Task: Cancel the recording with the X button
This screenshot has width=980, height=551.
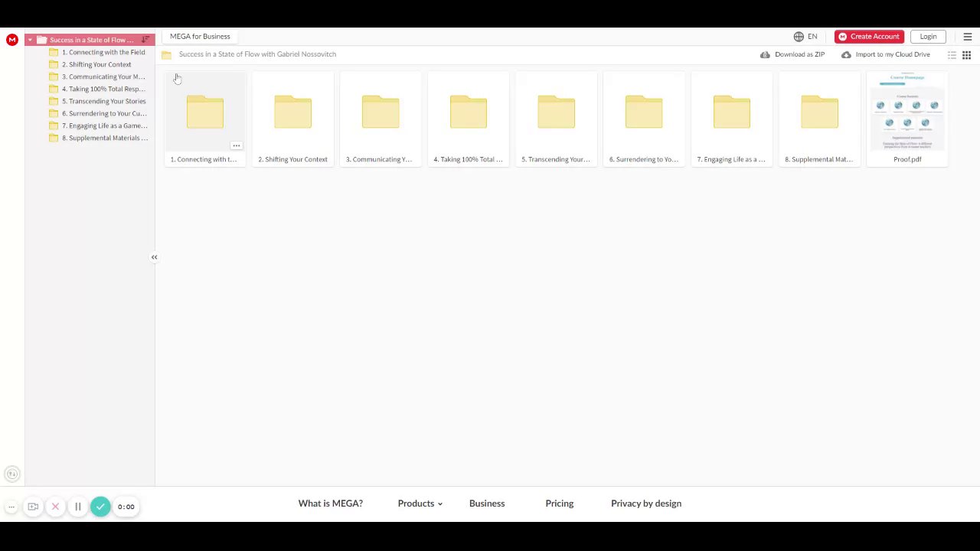Action: tap(55, 507)
